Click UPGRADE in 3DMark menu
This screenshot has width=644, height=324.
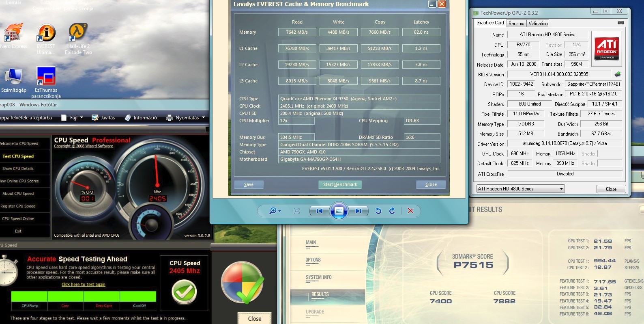[315, 312]
